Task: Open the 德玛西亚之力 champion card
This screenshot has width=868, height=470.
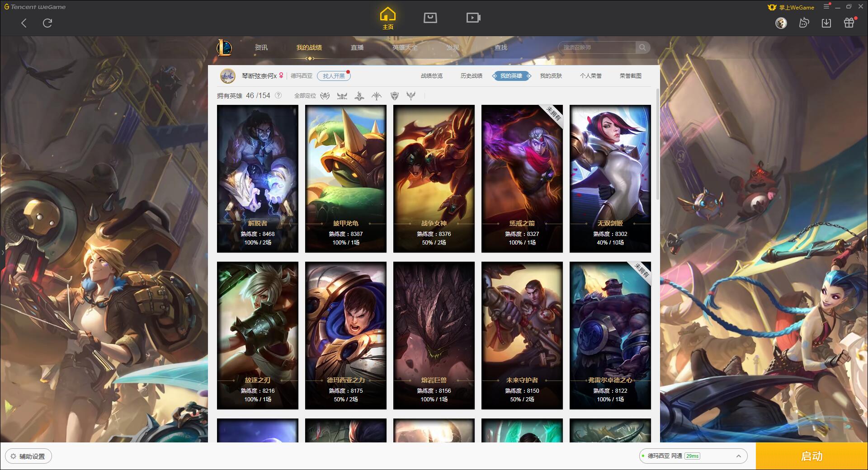Action: (x=346, y=335)
